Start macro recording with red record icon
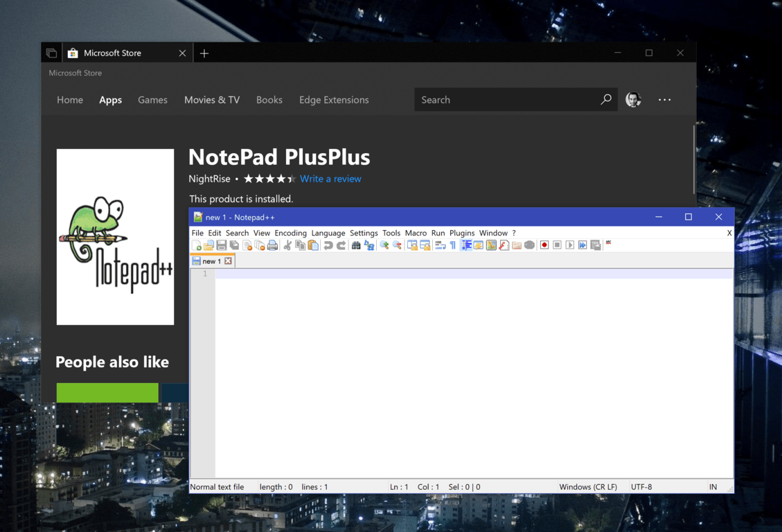The width and height of the screenshot is (782, 532). (544, 245)
